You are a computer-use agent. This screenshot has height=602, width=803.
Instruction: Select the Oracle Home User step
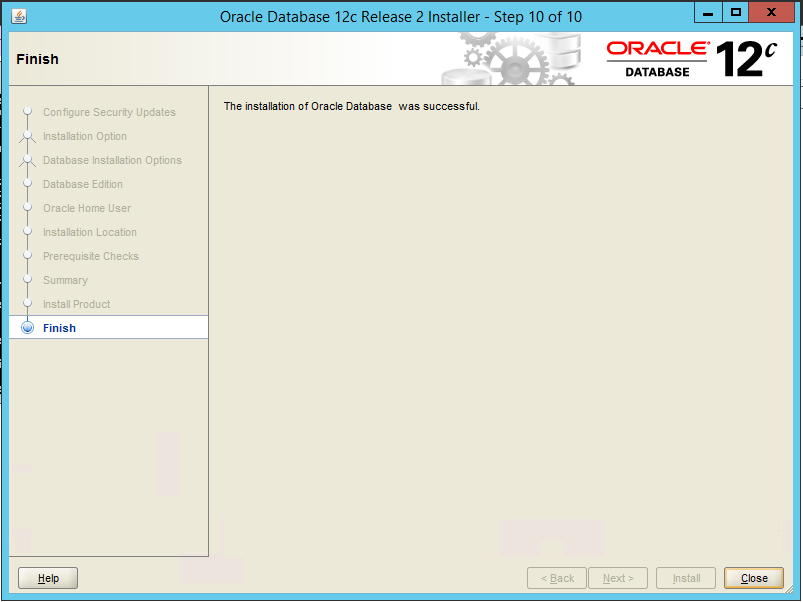pos(87,208)
